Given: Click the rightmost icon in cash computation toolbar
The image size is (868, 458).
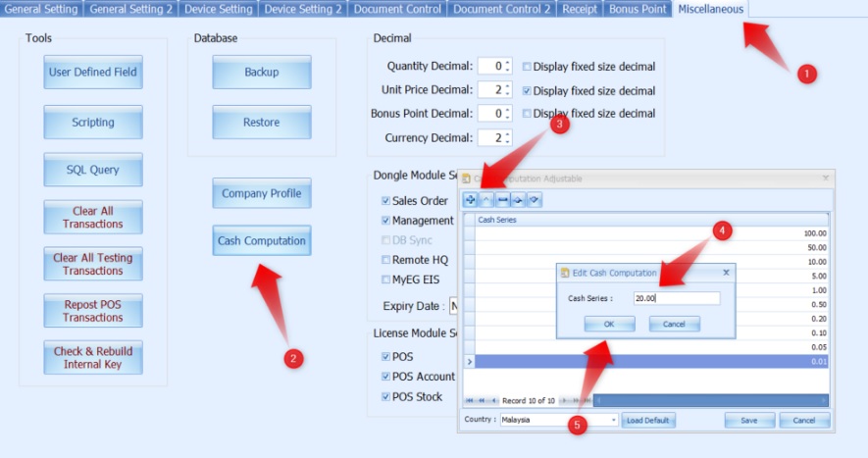Looking at the screenshot, I should [535, 199].
